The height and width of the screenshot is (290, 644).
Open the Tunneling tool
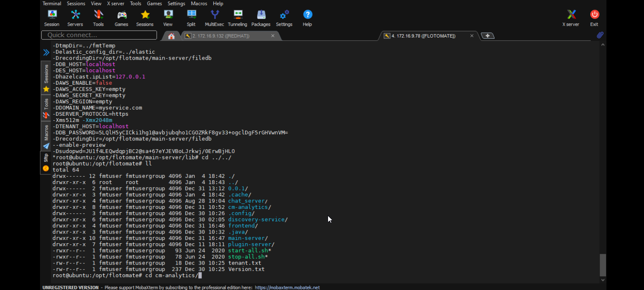click(238, 18)
